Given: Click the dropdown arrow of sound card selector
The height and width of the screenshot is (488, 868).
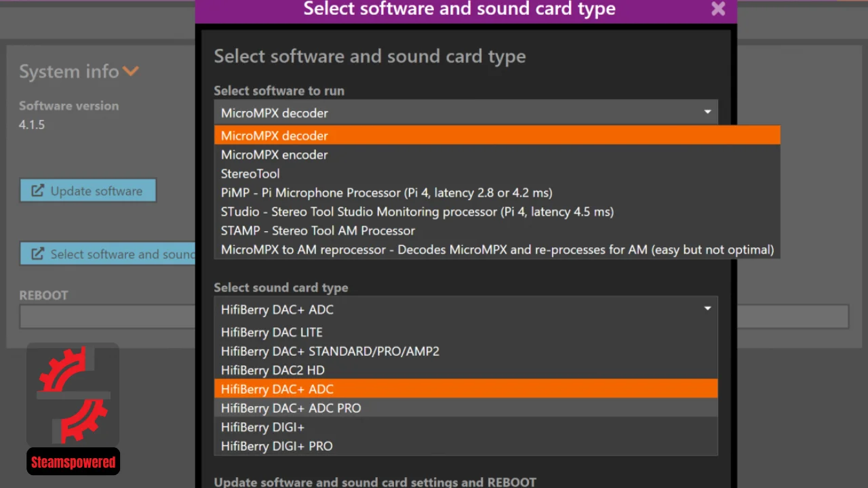Looking at the screenshot, I should 707,308.
